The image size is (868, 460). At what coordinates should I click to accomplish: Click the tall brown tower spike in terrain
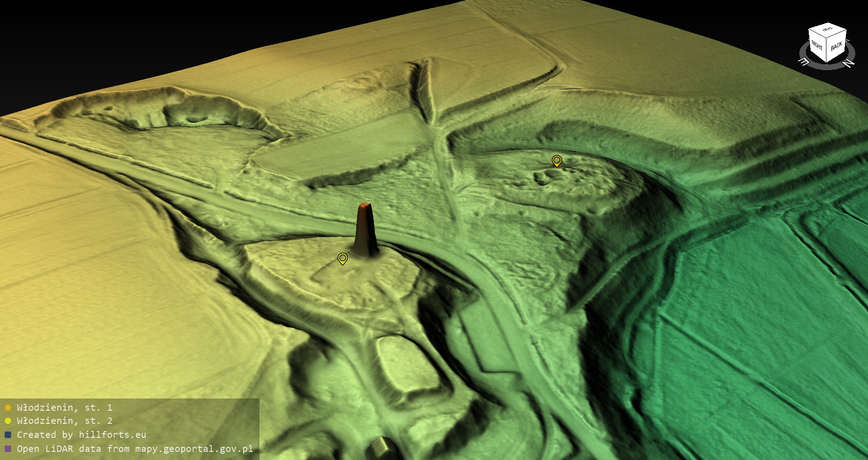click(x=365, y=231)
